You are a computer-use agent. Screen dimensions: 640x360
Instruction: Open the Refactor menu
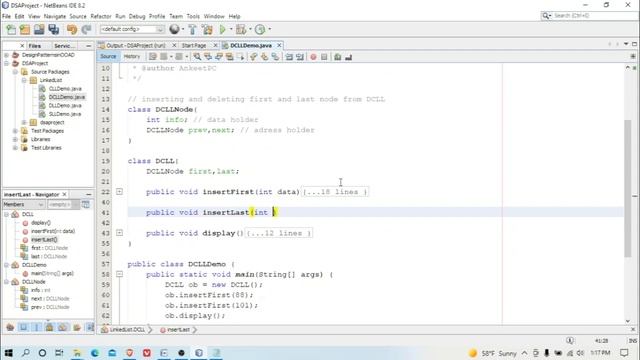coord(101,16)
